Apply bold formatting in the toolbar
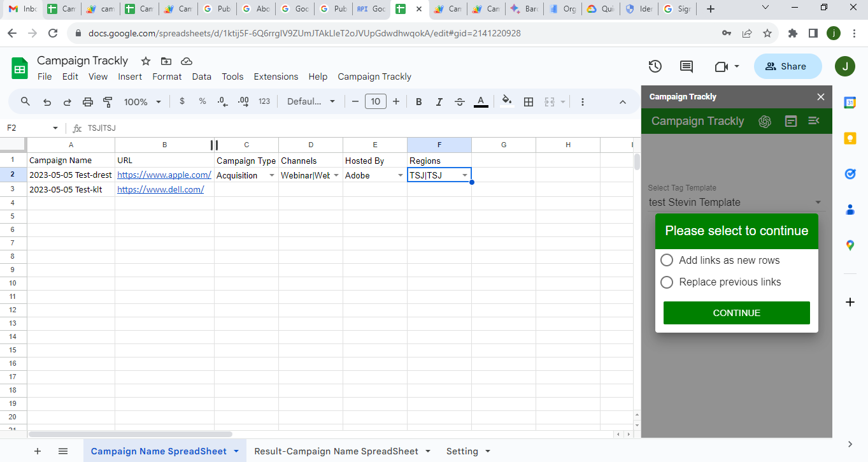 pyautogui.click(x=418, y=101)
